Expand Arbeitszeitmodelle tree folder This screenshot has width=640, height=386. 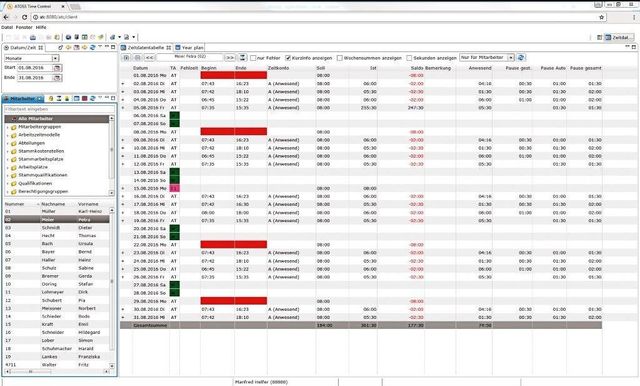7,135
